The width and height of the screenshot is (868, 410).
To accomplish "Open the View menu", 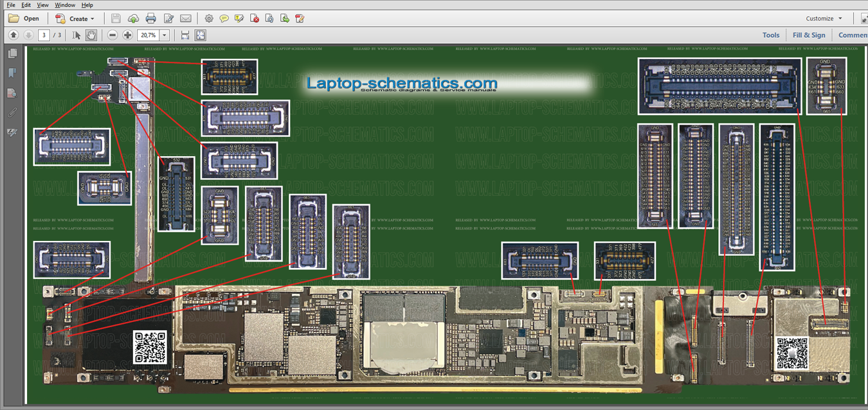I will 42,4.
